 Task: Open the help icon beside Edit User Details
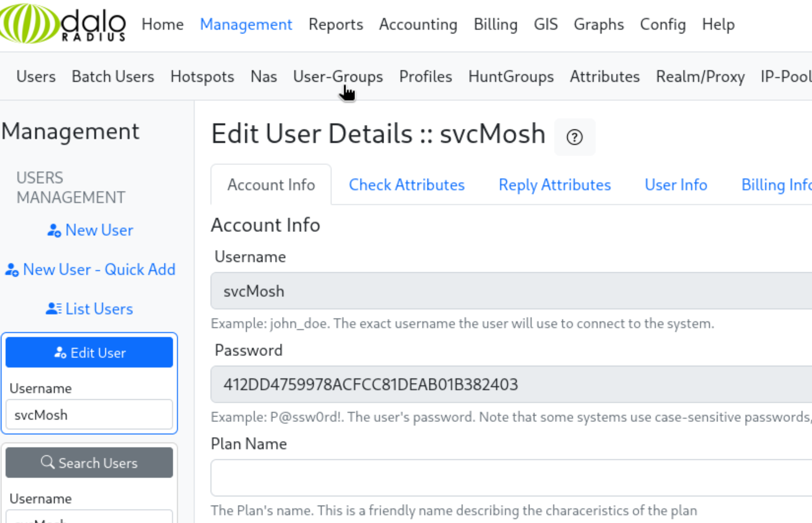coord(574,137)
